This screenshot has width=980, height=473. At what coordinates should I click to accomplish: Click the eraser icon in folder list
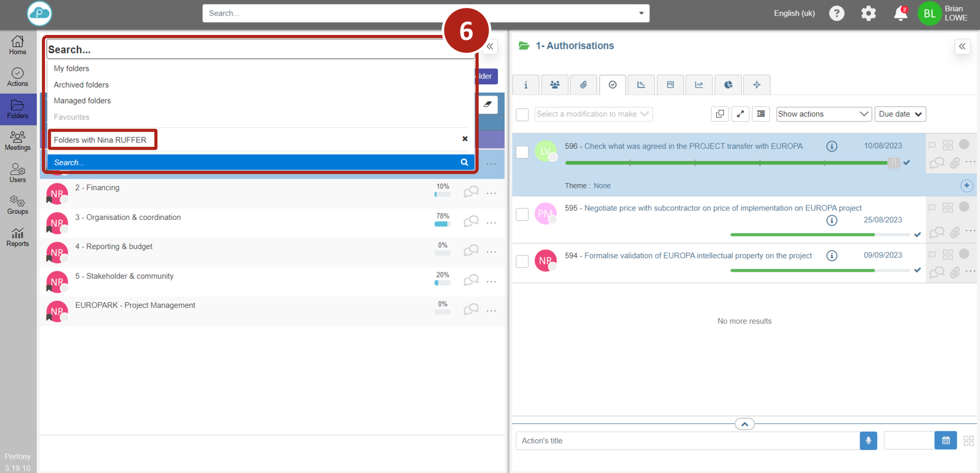coord(487,104)
